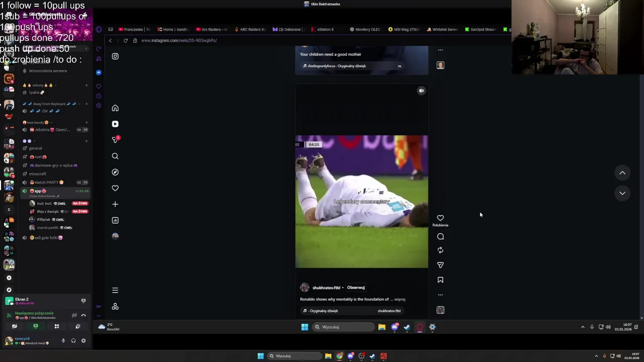The width and height of the screenshot is (644, 362).
Task: Switch to Monitory OLED browser tab
Action: coord(365,29)
